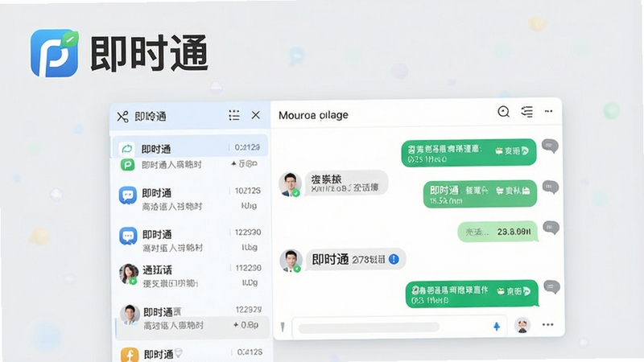Click the comment icon beside the second green message
This screenshot has width=644, height=362.
(551, 187)
